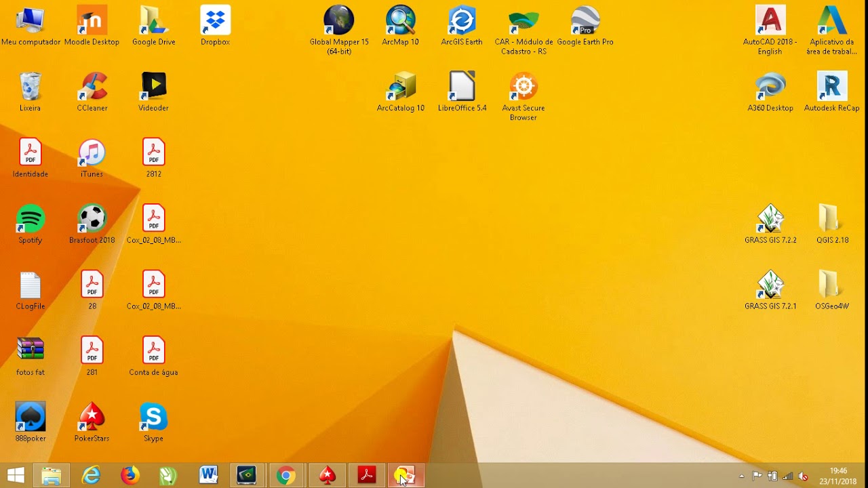Open Google Chrome from taskbar
This screenshot has width=868, height=488.
point(285,476)
